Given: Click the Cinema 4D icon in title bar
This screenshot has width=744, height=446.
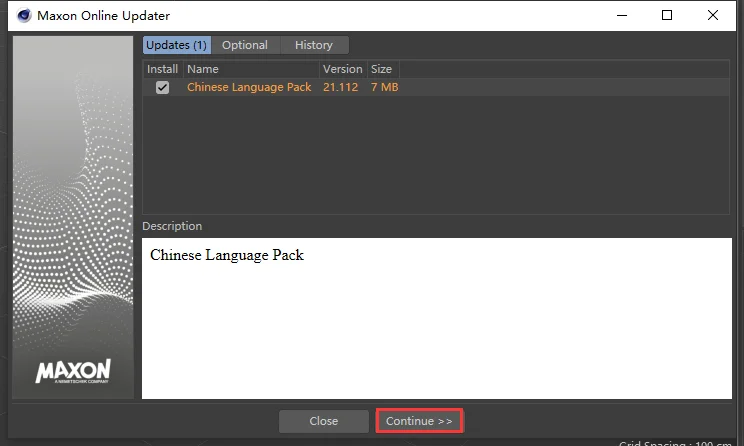Looking at the screenshot, I should click(23, 16).
